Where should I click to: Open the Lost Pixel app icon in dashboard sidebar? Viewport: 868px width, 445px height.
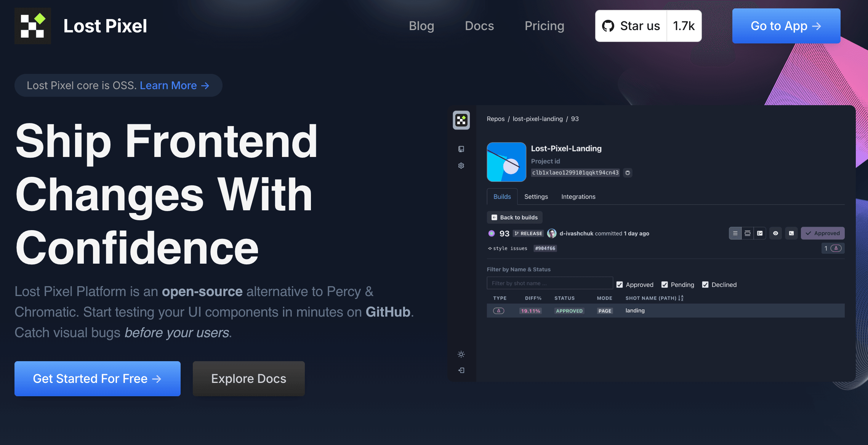pyautogui.click(x=461, y=120)
